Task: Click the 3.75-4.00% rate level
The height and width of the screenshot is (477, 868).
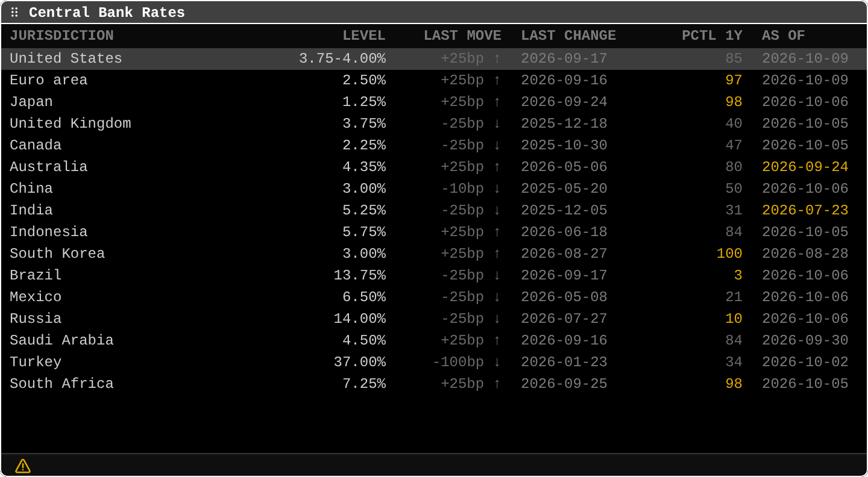Action: 342,58
